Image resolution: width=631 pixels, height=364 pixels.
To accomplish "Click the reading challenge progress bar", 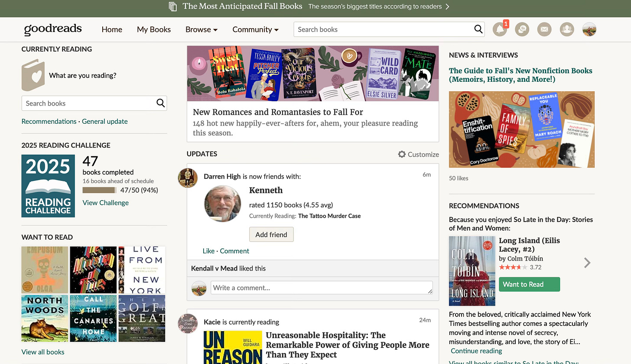I will click(x=99, y=190).
